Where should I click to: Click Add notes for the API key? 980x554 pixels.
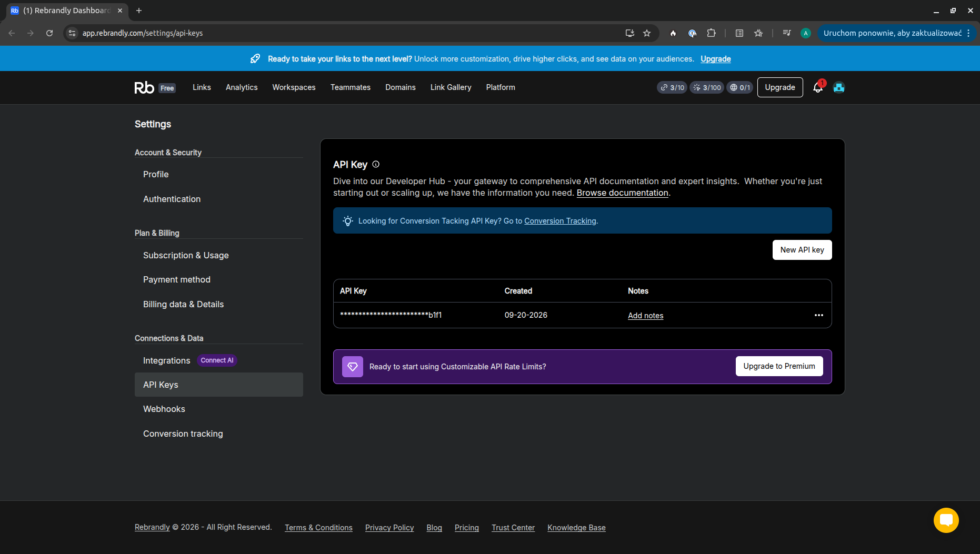pos(646,316)
